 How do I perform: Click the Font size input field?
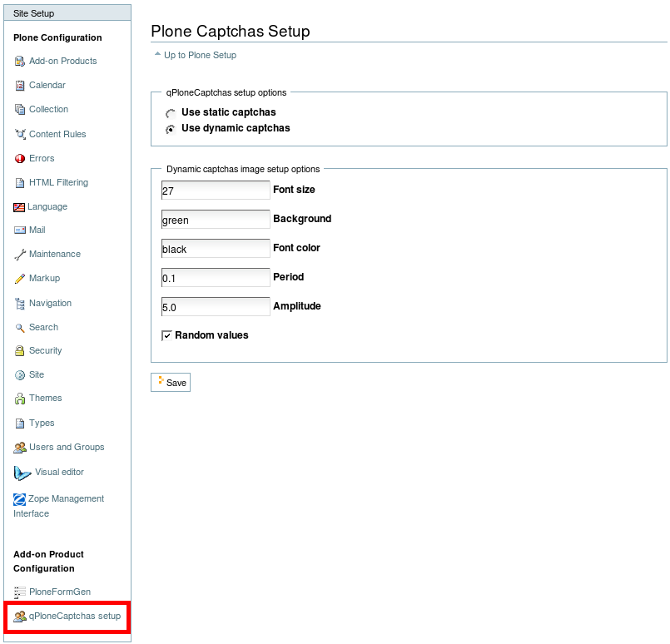point(216,191)
